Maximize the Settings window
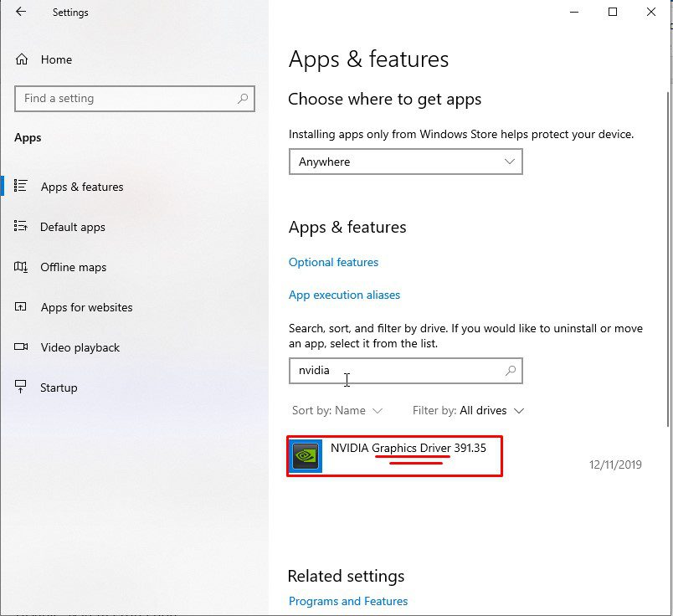673x616 pixels. (x=613, y=12)
